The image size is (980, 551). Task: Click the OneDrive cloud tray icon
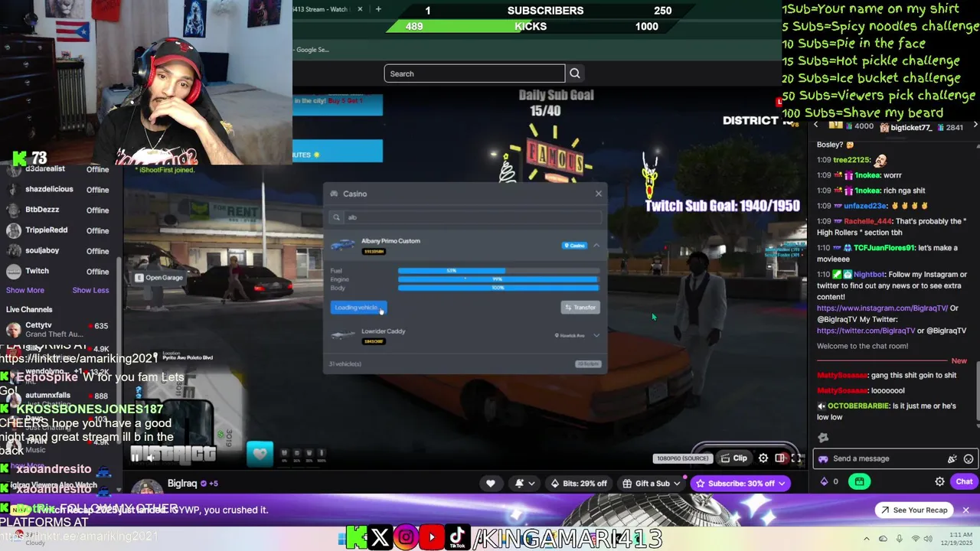click(x=883, y=539)
